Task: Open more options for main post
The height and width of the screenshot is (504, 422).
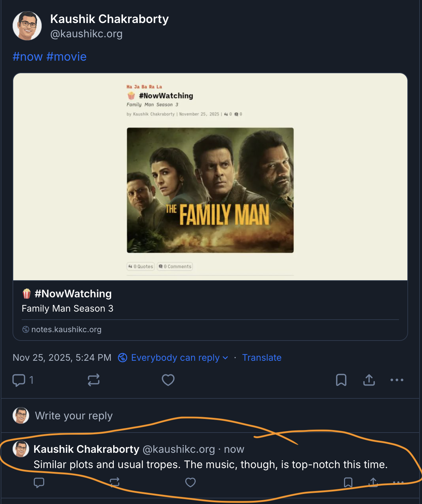Action: pos(397,380)
